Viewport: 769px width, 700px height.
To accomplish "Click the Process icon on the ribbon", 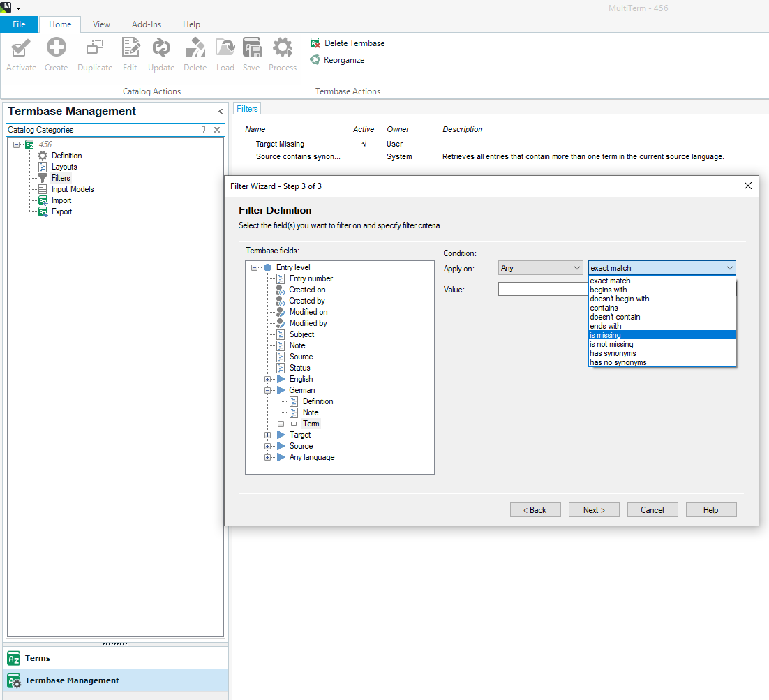I will (x=282, y=52).
